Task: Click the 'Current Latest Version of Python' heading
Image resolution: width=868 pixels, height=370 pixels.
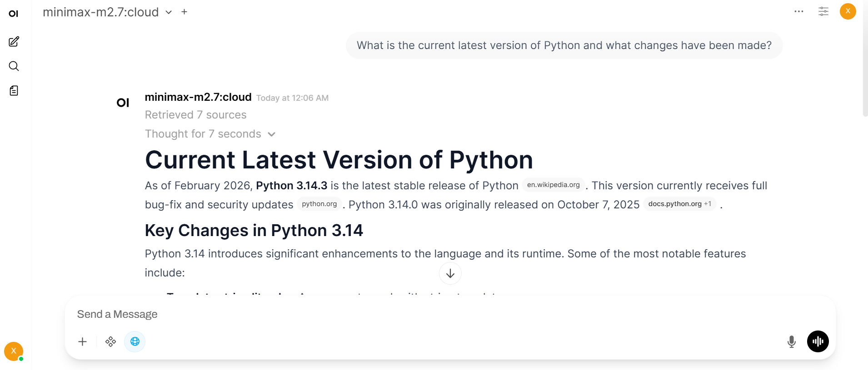Action: tap(339, 160)
